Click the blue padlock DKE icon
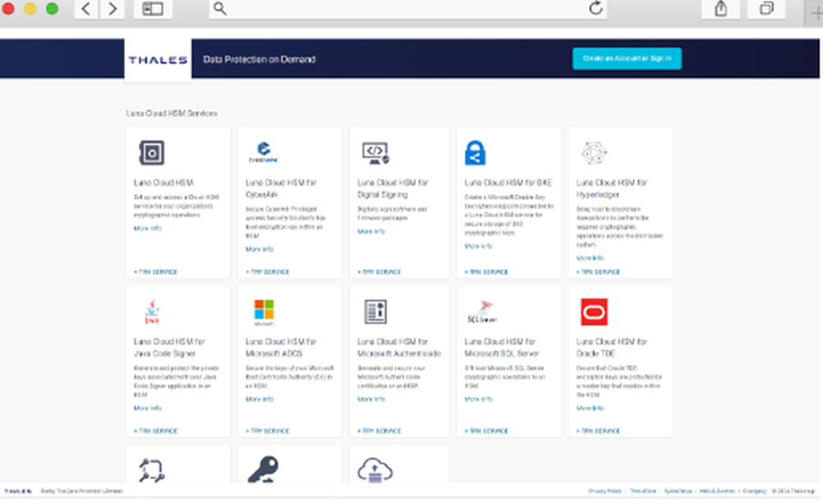The image size is (823, 504). click(x=475, y=153)
